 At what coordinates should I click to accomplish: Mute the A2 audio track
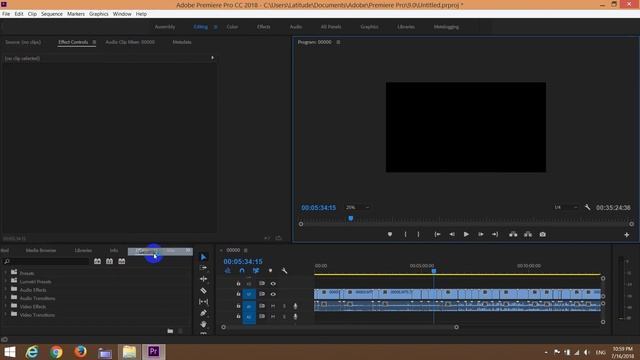click(273, 316)
